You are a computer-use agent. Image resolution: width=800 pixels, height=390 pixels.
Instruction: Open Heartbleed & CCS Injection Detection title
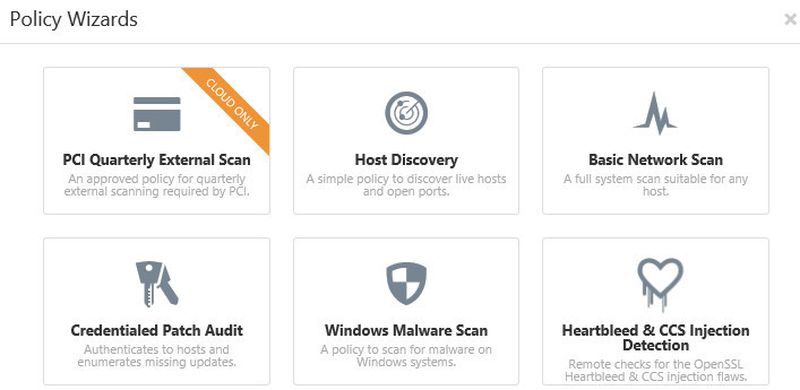656,337
